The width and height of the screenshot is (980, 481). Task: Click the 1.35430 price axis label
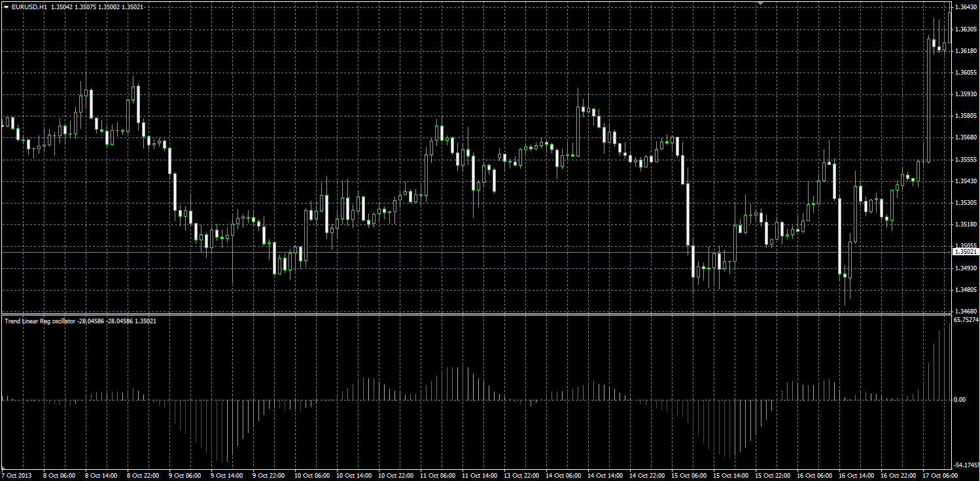tap(966, 181)
